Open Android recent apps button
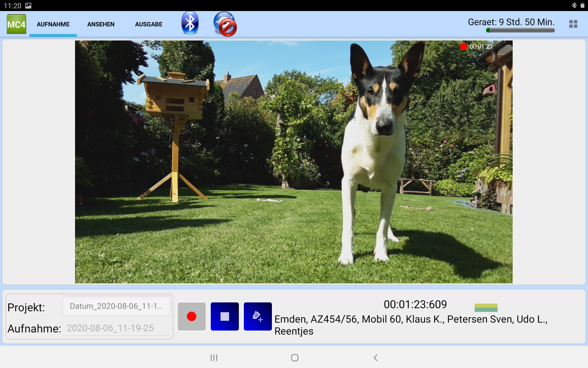 (214, 358)
